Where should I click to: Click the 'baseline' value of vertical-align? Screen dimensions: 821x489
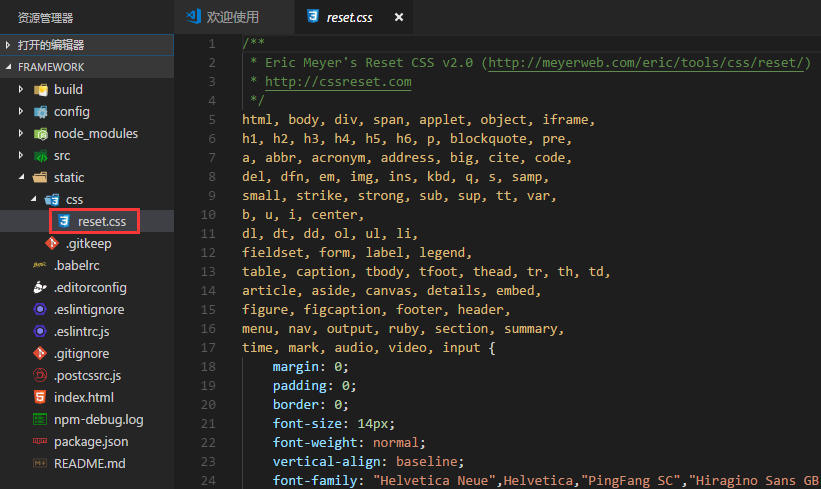[427, 462]
